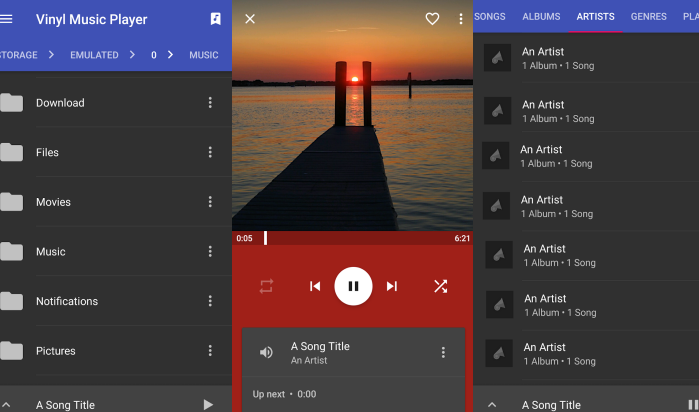The image size is (699, 412).
Task: Open options for Files folder
Action: (x=210, y=152)
